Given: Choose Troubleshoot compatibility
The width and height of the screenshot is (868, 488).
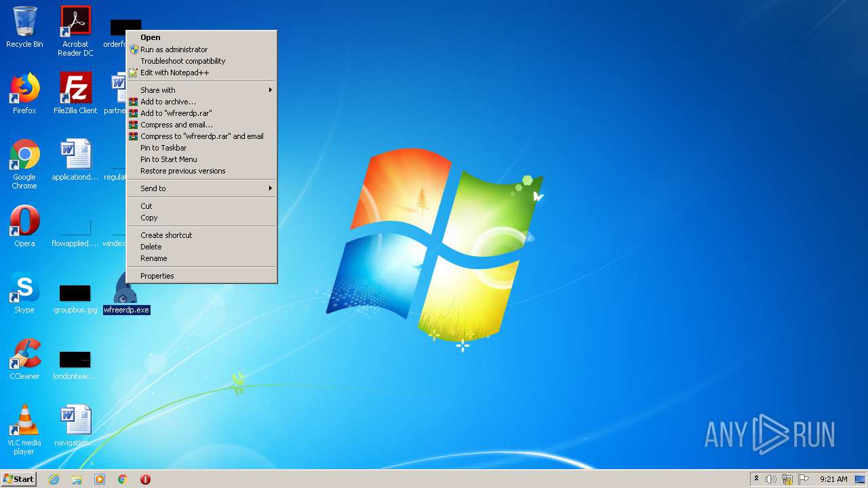Looking at the screenshot, I should point(201,61).
